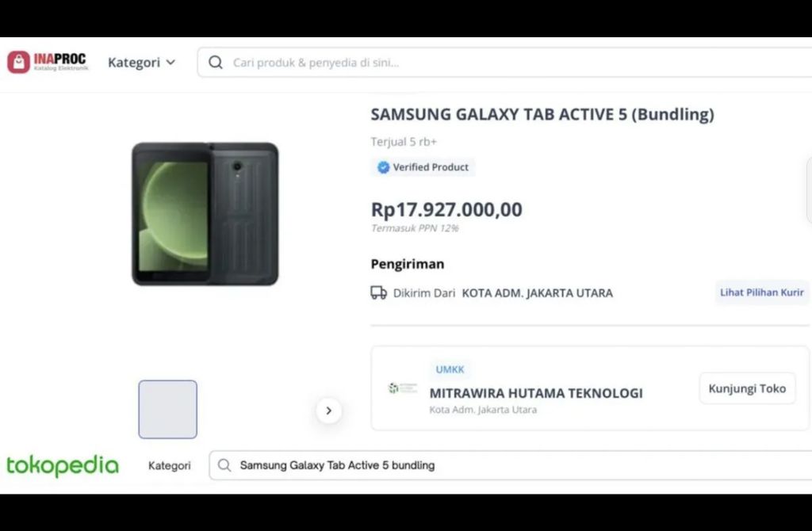Click the delivery truck icon
Viewport: 812px width, 531px height.
379,292
